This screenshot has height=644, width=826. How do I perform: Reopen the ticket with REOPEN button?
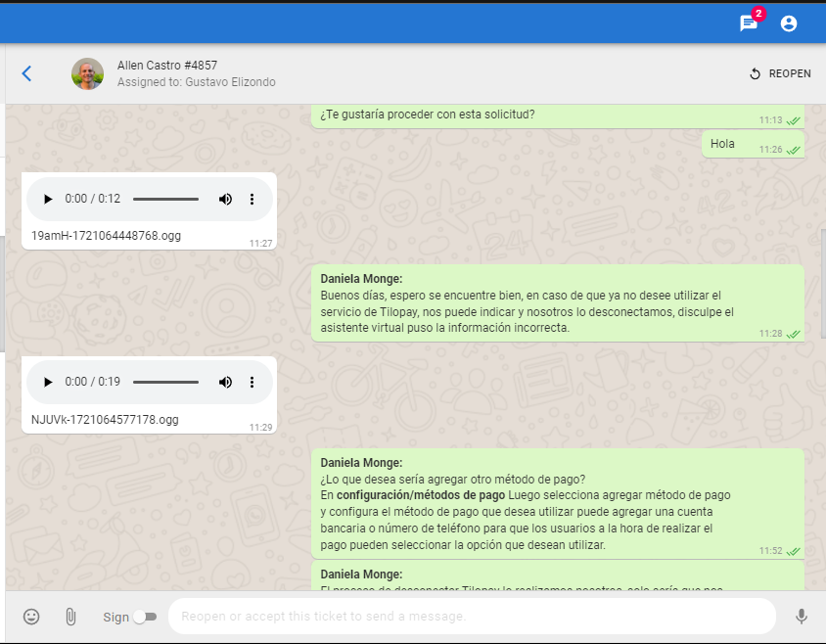coord(779,73)
